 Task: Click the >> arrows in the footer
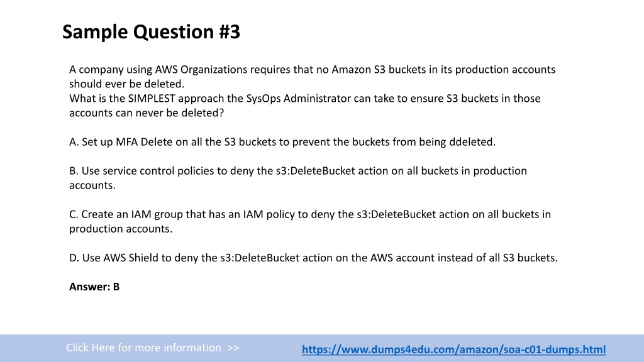tap(233, 348)
